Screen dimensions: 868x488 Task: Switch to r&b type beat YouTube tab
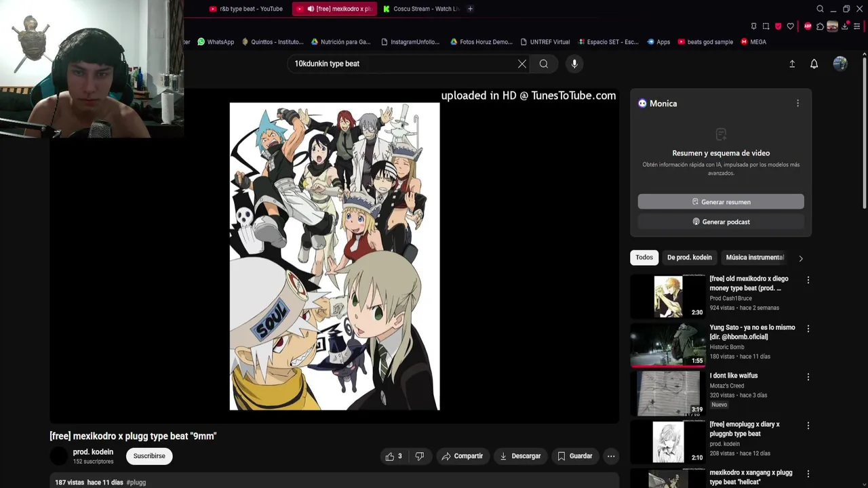coord(246,9)
